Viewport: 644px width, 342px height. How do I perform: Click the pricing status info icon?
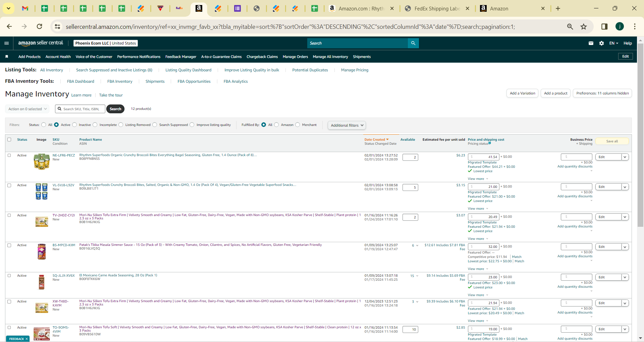tap(490, 143)
